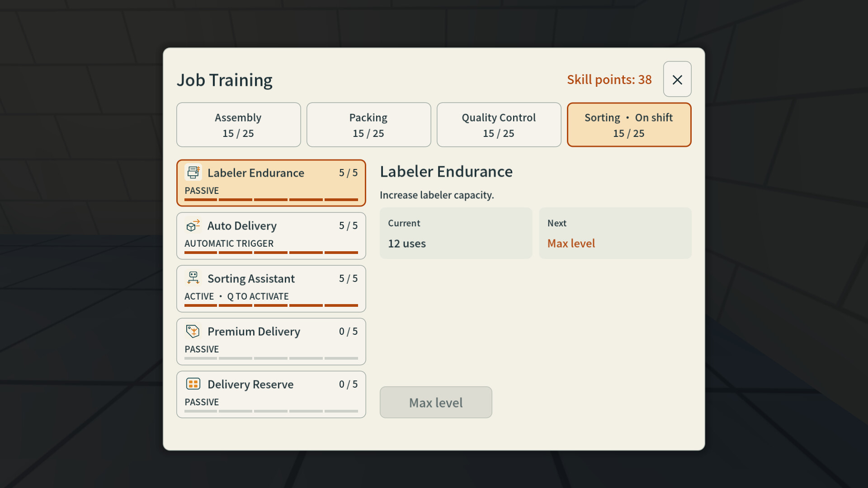Click the Auto Delivery skill title

[x=242, y=226]
